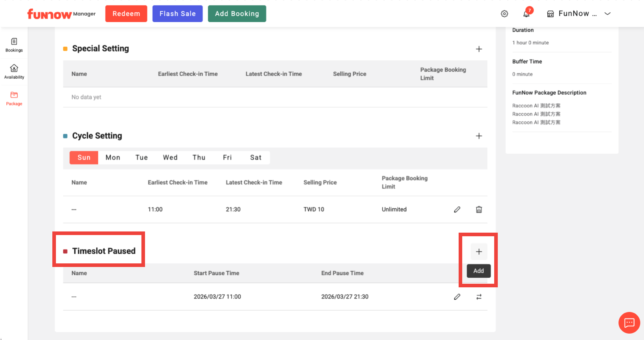644x340 pixels.
Task: Add a new Special Setting with plus
Action: [x=479, y=49]
